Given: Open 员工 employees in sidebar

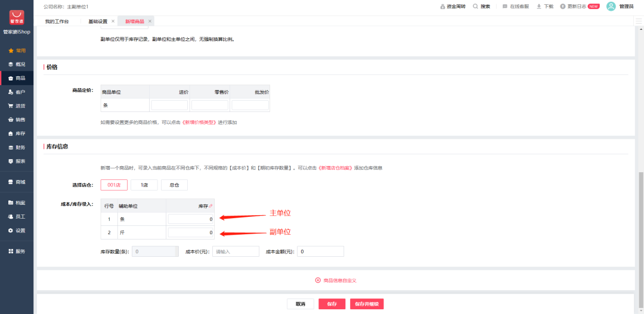Looking at the screenshot, I should (17, 216).
